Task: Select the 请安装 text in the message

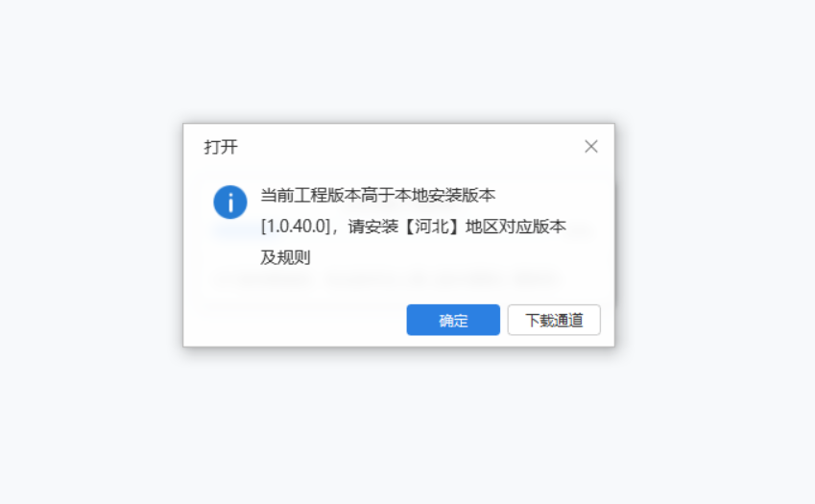Action: pos(372,227)
